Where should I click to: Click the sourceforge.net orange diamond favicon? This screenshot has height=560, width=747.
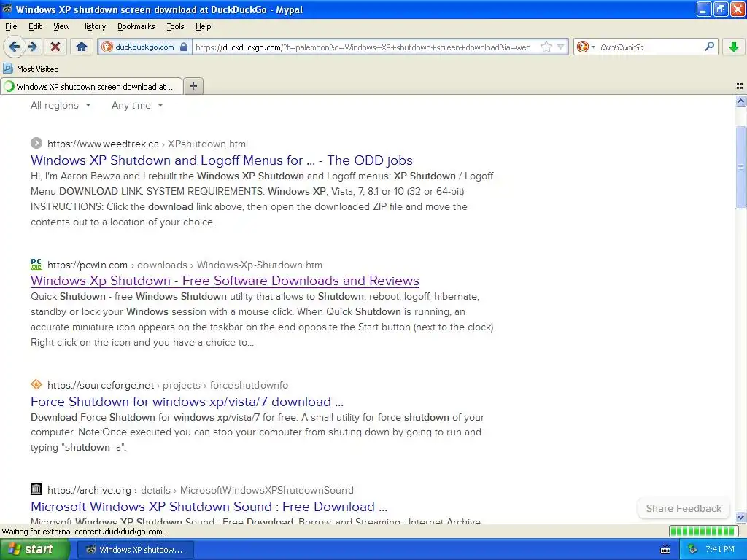36,384
